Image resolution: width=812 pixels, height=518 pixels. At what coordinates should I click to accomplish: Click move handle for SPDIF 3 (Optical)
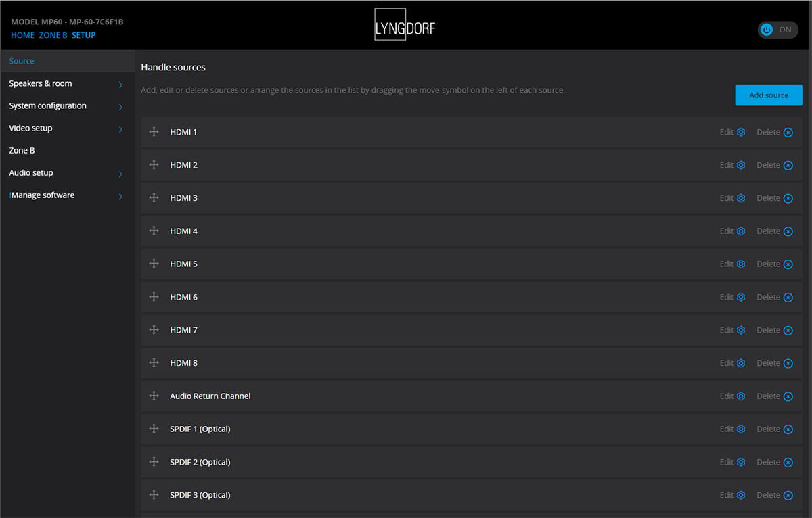tap(154, 495)
